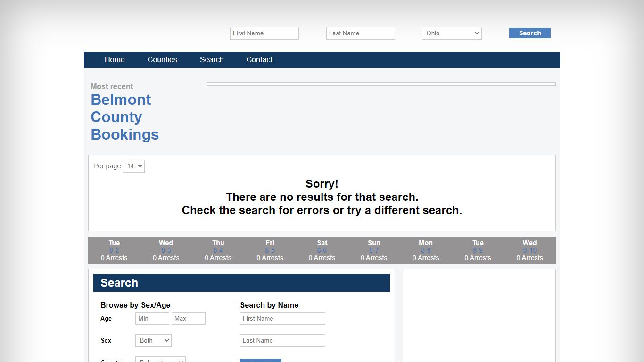Open Thursday 8-4 arrests link
This screenshot has height=362, width=644.
pyautogui.click(x=218, y=250)
